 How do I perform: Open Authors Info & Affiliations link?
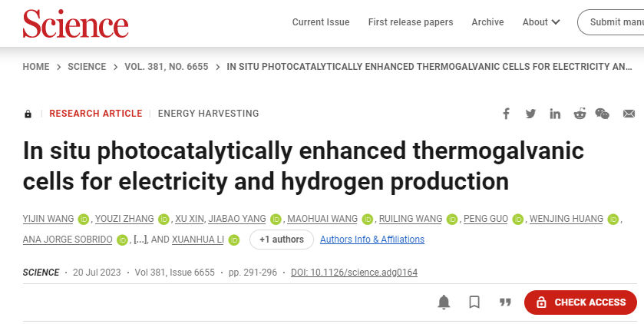(372, 240)
